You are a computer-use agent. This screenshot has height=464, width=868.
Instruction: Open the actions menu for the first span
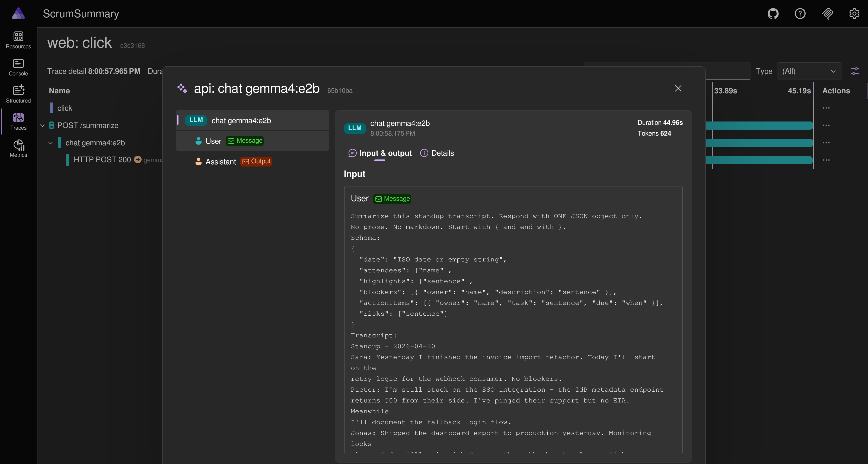(x=826, y=108)
